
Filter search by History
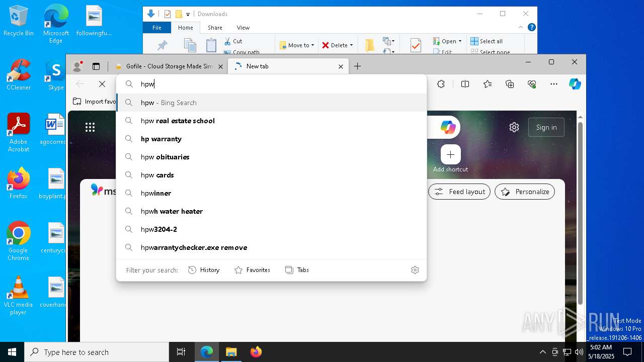pyautogui.click(x=204, y=270)
